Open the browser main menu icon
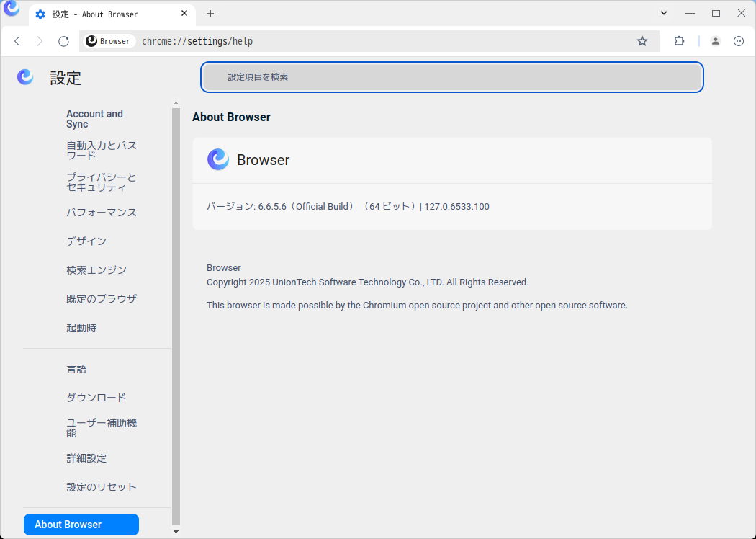 [739, 41]
